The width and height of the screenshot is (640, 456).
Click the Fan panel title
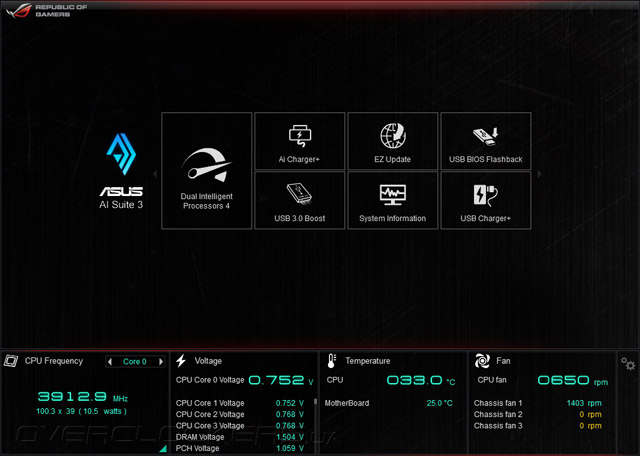pos(503,361)
